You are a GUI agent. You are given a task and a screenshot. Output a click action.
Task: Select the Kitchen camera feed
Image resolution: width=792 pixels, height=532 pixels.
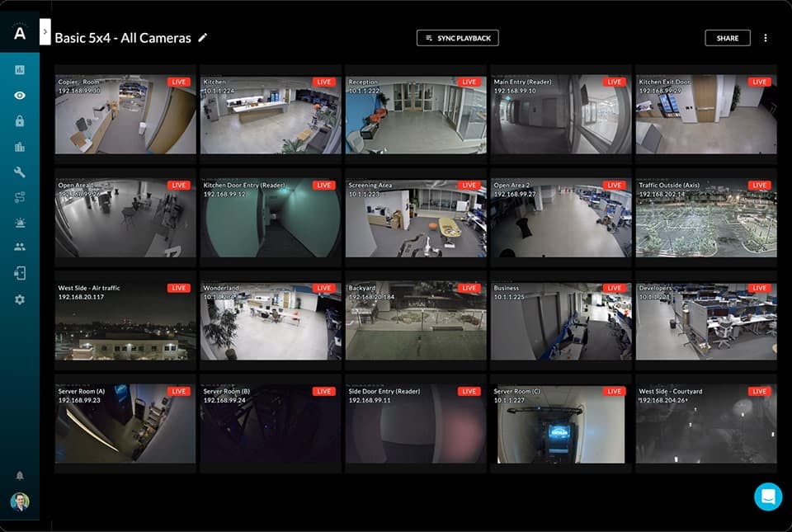coord(271,115)
